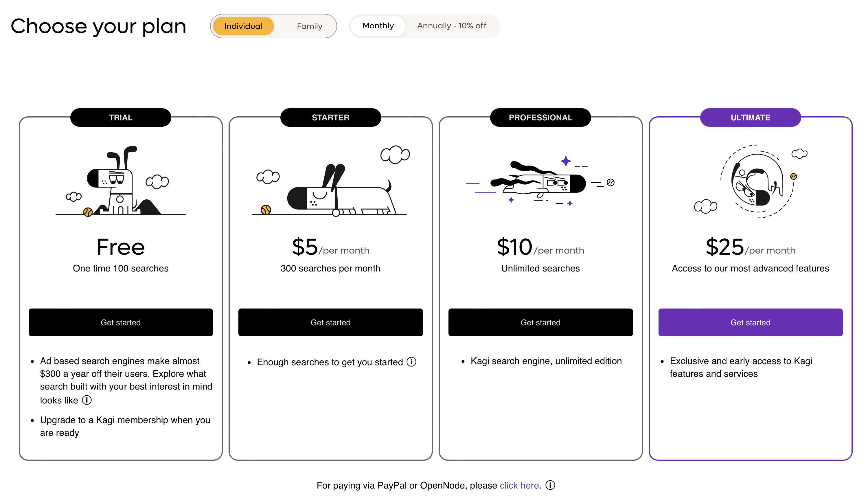
Task: Click the early access underlined link
Action: point(755,361)
